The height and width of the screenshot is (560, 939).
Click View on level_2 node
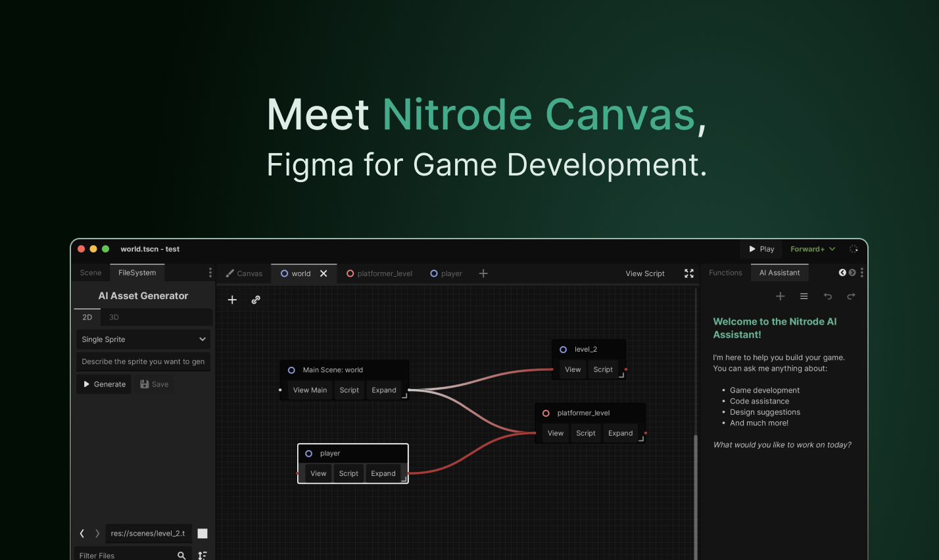point(573,369)
